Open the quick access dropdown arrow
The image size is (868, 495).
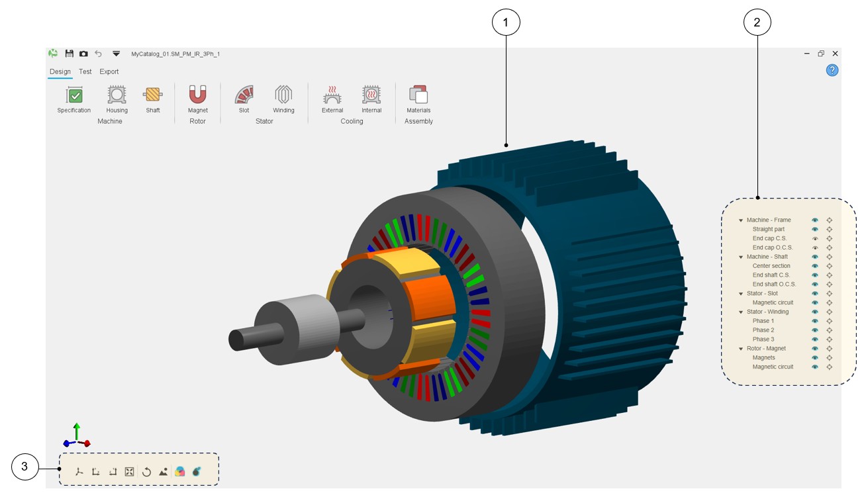pyautogui.click(x=117, y=54)
